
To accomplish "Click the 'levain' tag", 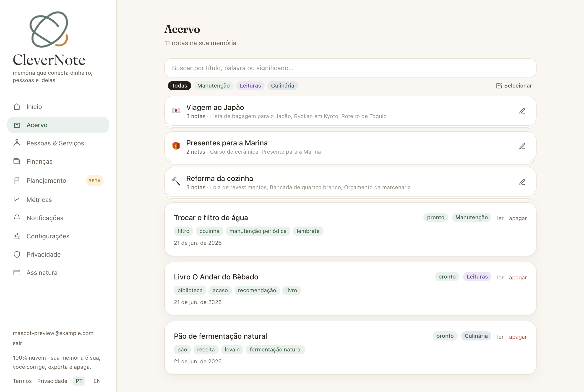I will [232, 350].
